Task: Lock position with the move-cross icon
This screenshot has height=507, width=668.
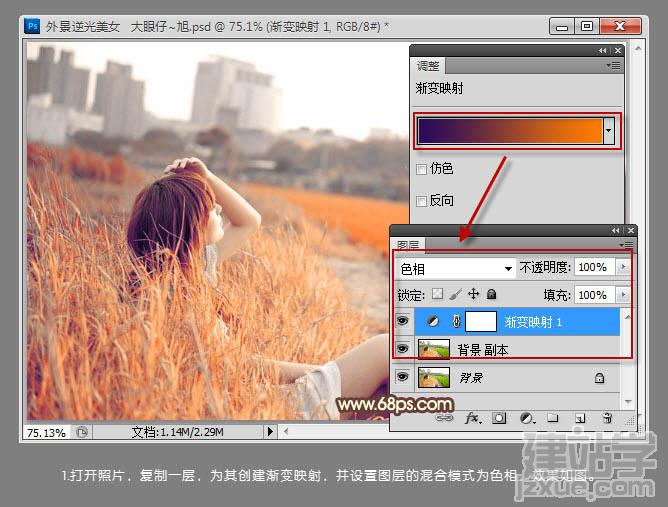Action: [x=473, y=294]
